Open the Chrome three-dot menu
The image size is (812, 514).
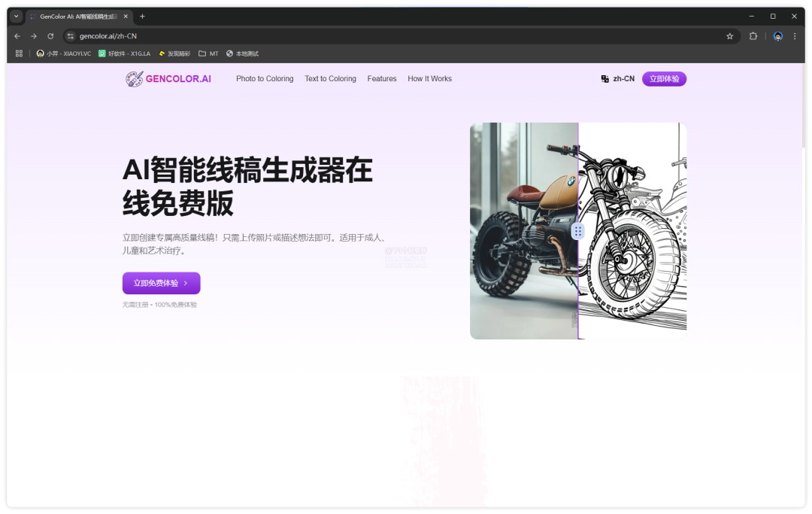[795, 36]
